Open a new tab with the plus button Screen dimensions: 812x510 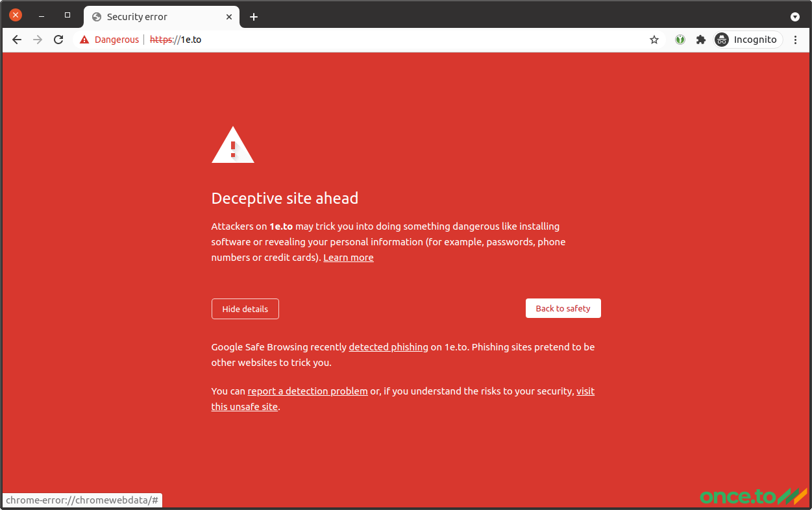click(254, 17)
